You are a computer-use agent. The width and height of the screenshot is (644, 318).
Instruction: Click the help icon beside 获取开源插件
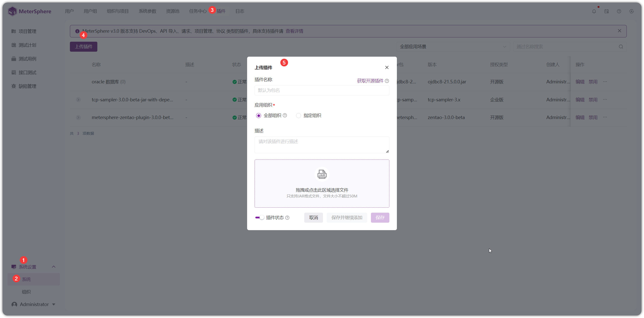coord(387,81)
